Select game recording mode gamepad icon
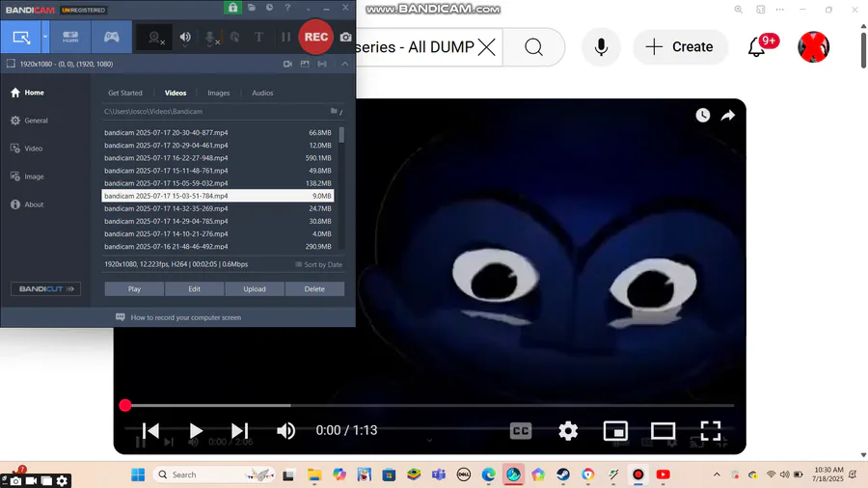This screenshot has height=488, width=868. (x=111, y=37)
